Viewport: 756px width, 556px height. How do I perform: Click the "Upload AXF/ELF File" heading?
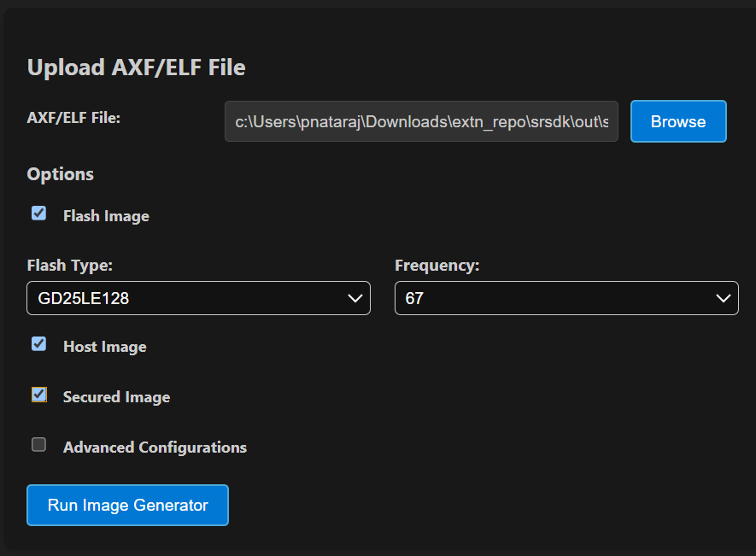(x=137, y=67)
